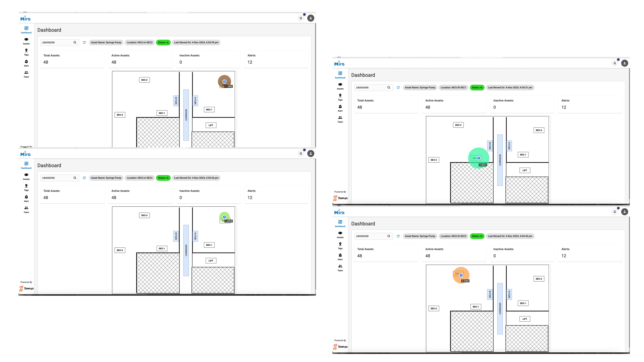Click search magnifier in the NICU-B-SEC1 window

389,87
